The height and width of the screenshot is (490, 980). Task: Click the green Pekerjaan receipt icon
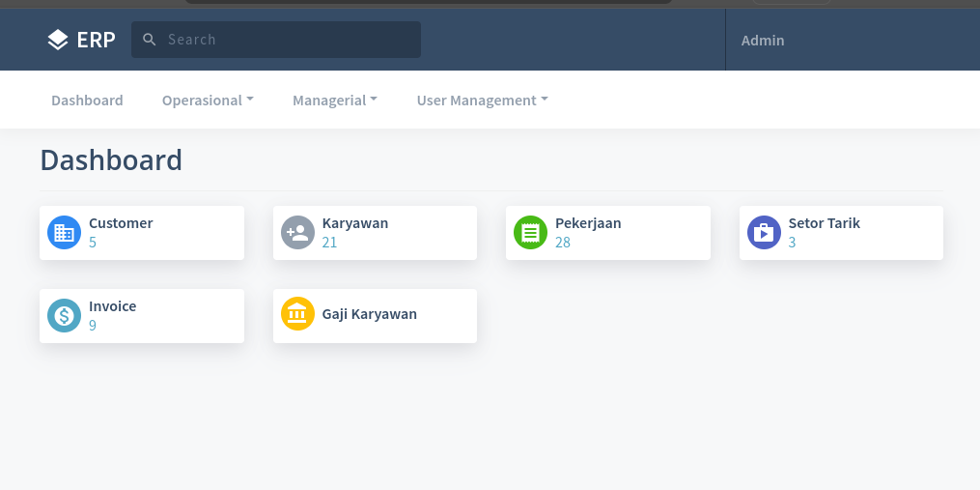tap(531, 233)
